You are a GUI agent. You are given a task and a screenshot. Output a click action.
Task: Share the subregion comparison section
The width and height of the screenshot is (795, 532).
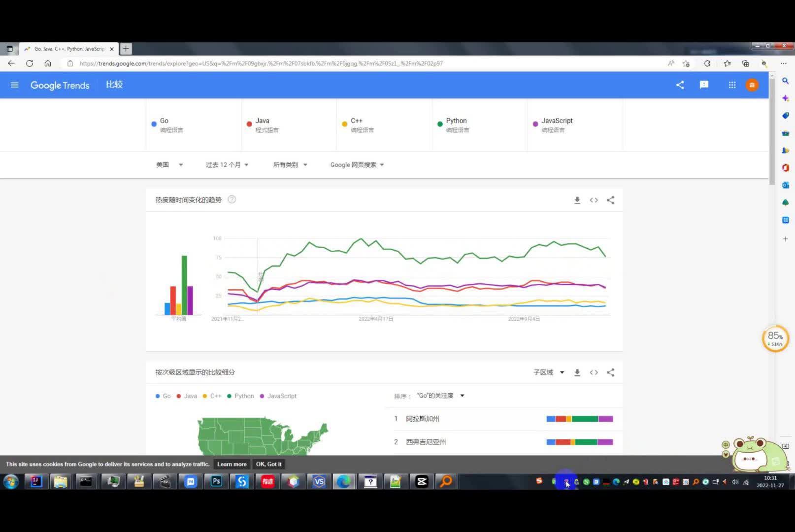[x=611, y=372]
